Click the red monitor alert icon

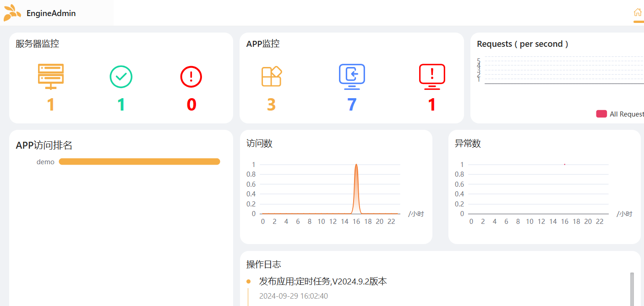[432, 77]
